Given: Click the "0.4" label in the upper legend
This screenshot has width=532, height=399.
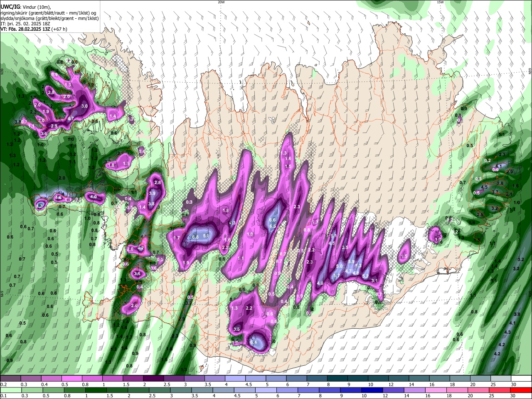Looking at the screenshot, I should pos(45,384).
